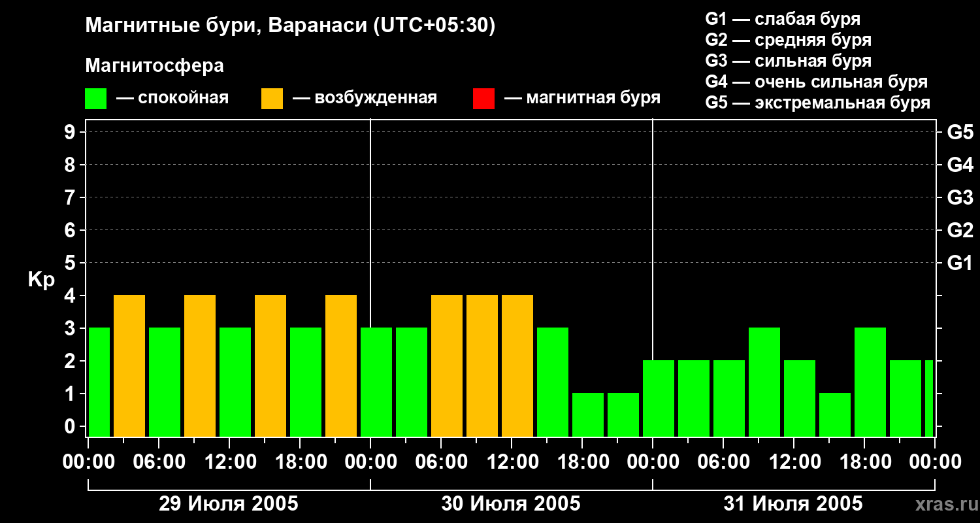Click 'G1 — слабая буря' legend line
This screenshot has height=523, width=980.
click(783, 19)
